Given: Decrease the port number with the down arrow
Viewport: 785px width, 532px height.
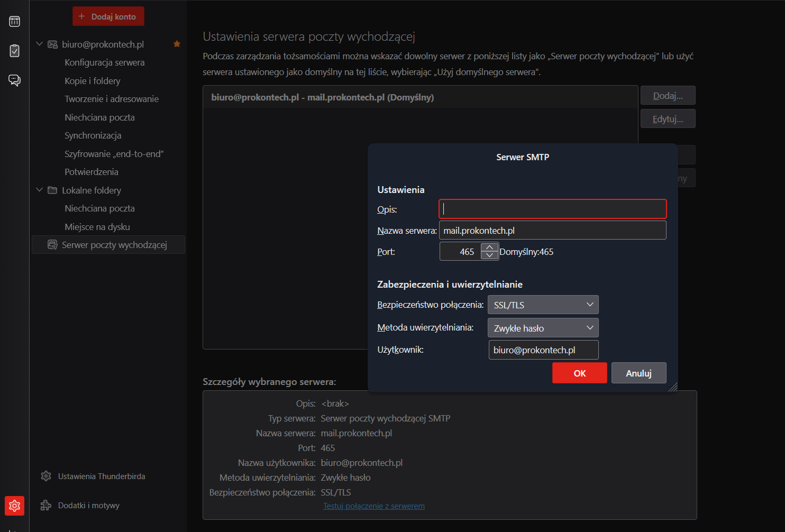Looking at the screenshot, I should coord(489,255).
